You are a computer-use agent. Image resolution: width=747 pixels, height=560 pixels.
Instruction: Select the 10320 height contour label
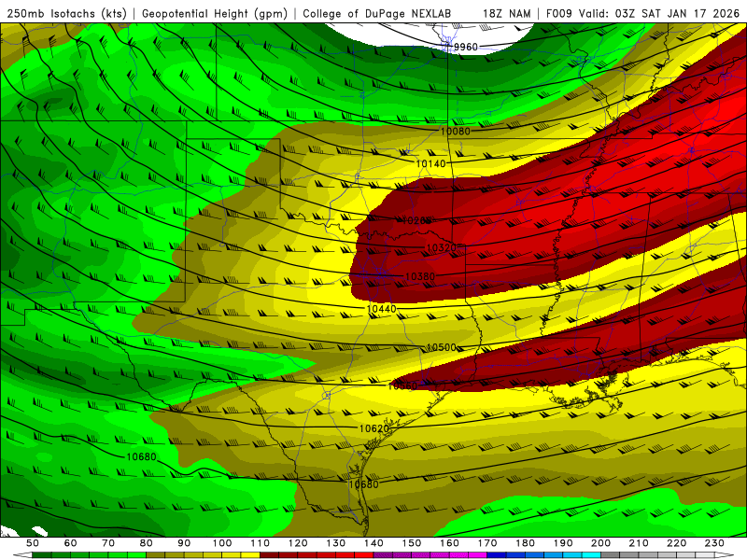(x=441, y=247)
